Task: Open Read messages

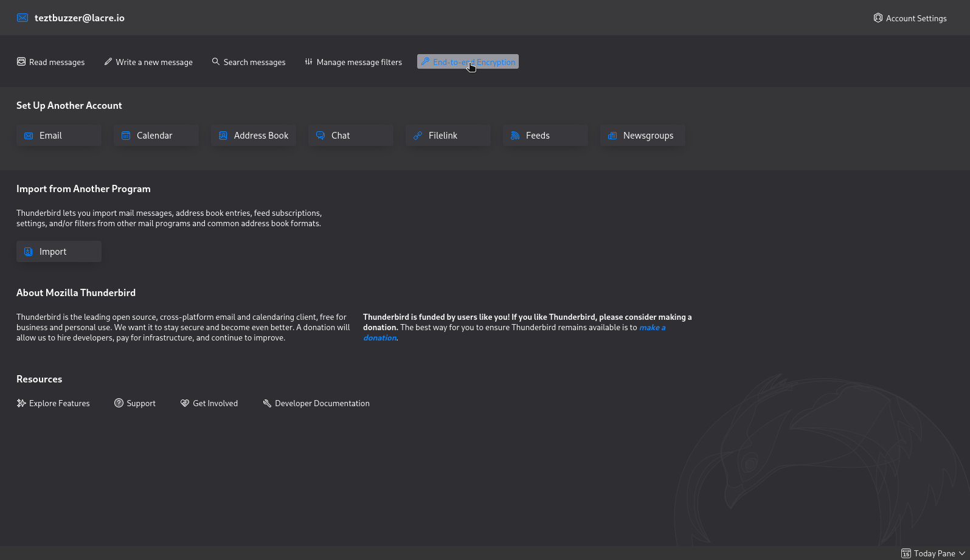Action: click(51, 62)
